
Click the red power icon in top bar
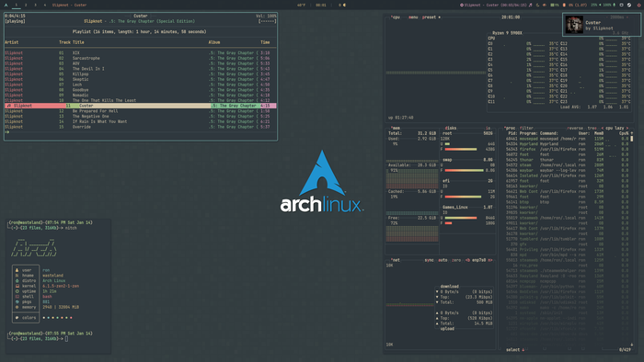click(638, 5)
